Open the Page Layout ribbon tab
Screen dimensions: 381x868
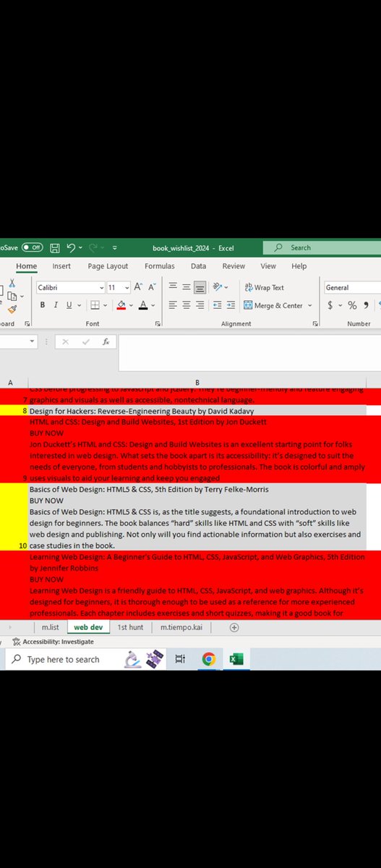click(x=108, y=266)
